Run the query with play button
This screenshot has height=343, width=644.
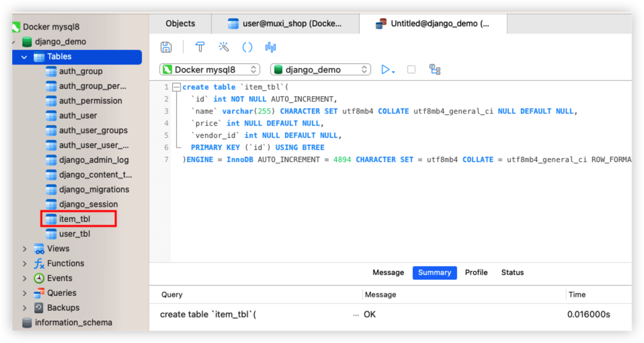(386, 69)
